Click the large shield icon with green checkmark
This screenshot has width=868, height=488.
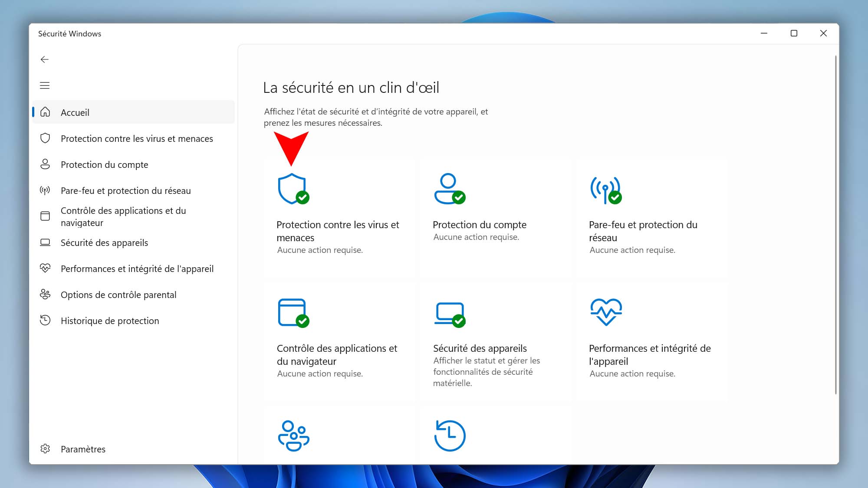[x=293, y=189]
